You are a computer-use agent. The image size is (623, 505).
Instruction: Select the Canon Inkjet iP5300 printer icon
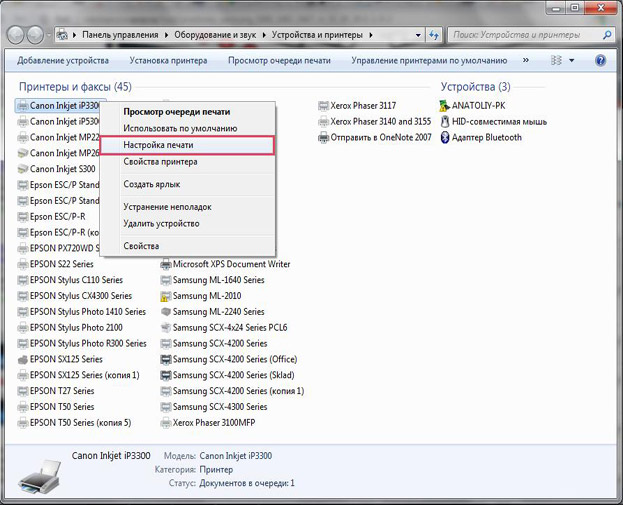[23, 122]
